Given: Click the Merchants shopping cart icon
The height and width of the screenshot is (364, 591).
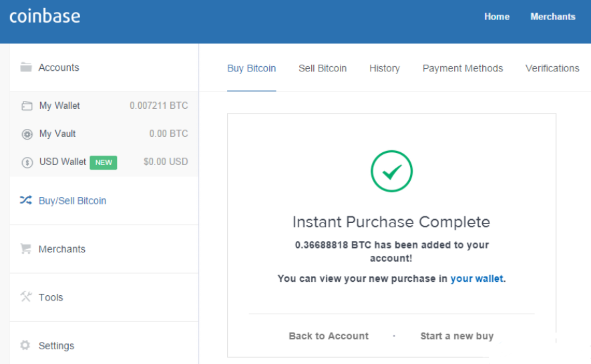Looking at the screenshot, I should (26, 249).
